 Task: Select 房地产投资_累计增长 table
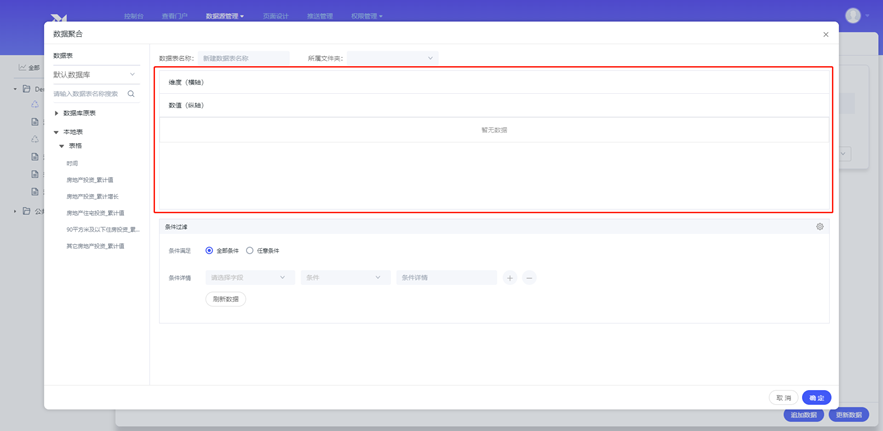tap(92, 197)
